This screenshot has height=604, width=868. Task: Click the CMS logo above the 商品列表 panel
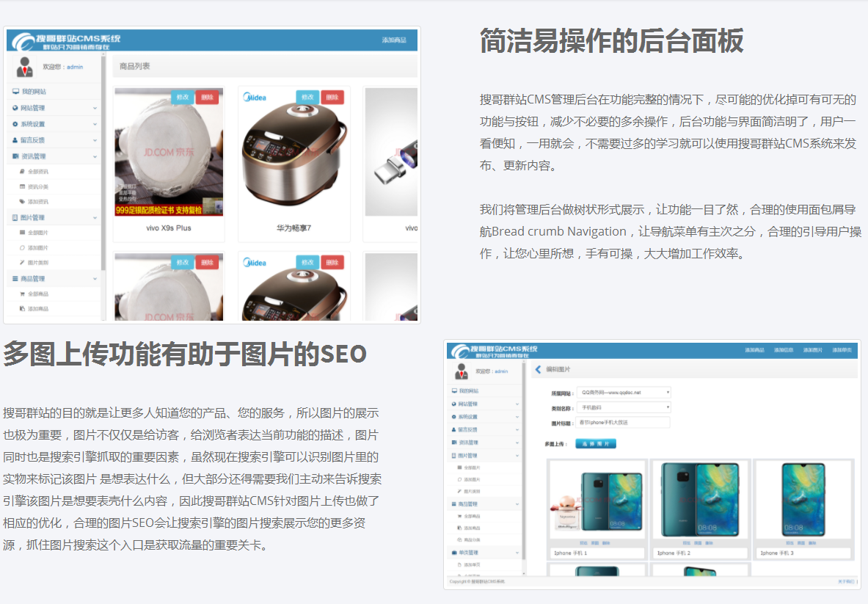coord(66,41)
